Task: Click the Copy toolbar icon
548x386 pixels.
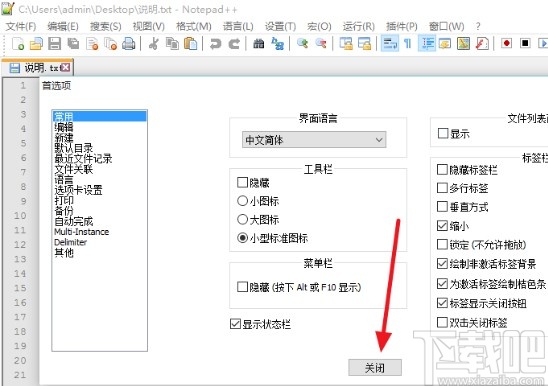Action: [x=172, y=44]
